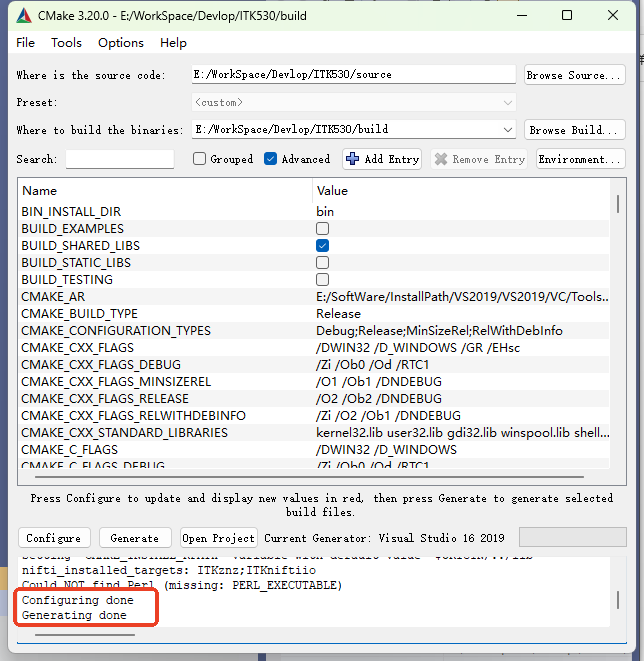The width and height of the screenshot is (644, 661).
Task: Select the CMAKE_BUILD_TYPE entry
Action: 79,314
